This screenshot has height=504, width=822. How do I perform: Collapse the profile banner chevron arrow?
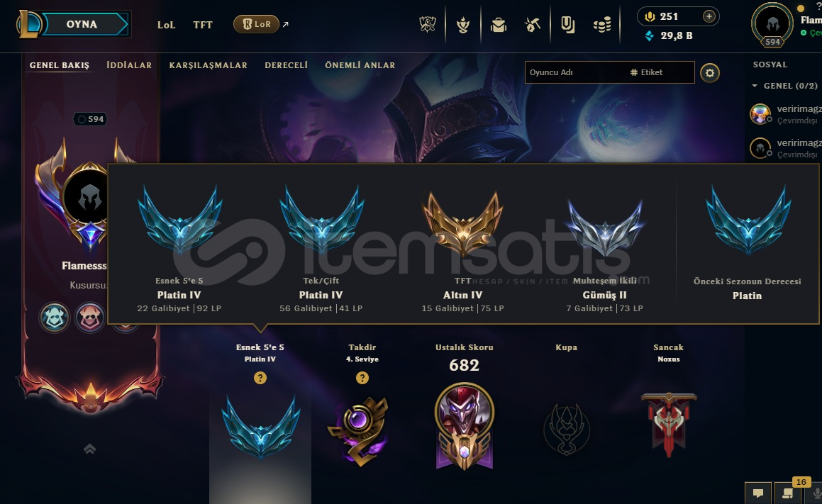(89, 449)
